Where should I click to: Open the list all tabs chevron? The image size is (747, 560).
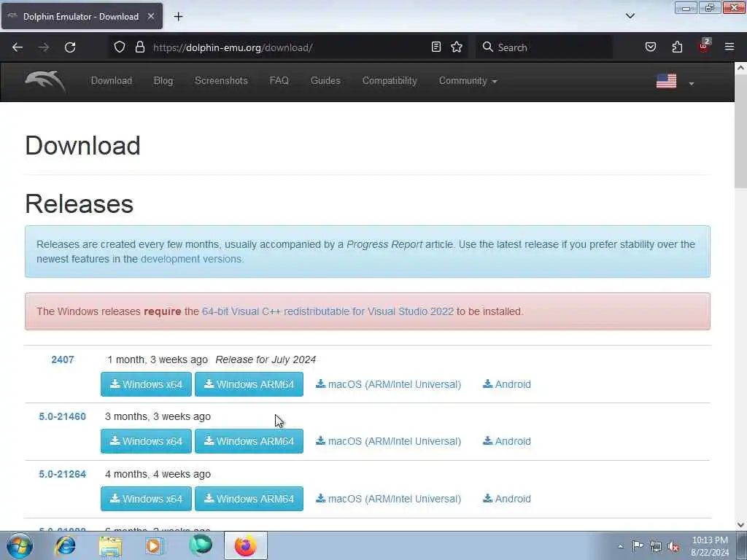point(630,16)
